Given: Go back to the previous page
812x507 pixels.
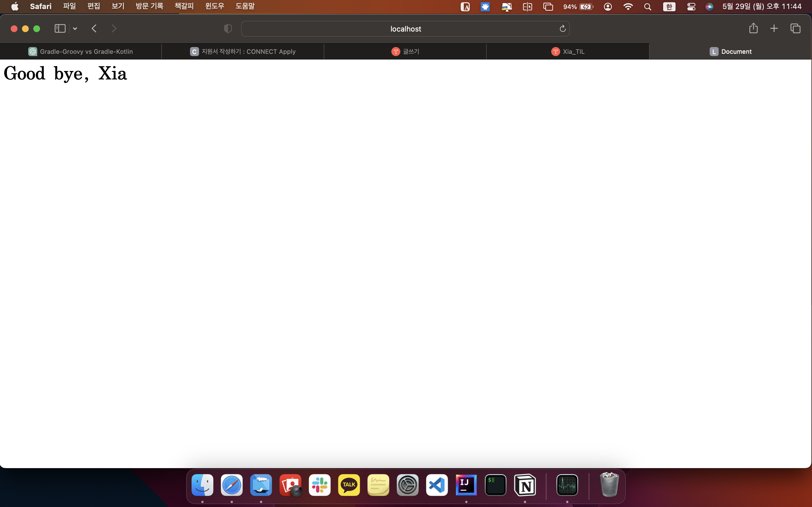Looking at the screenshot, I should click(94, 28).
